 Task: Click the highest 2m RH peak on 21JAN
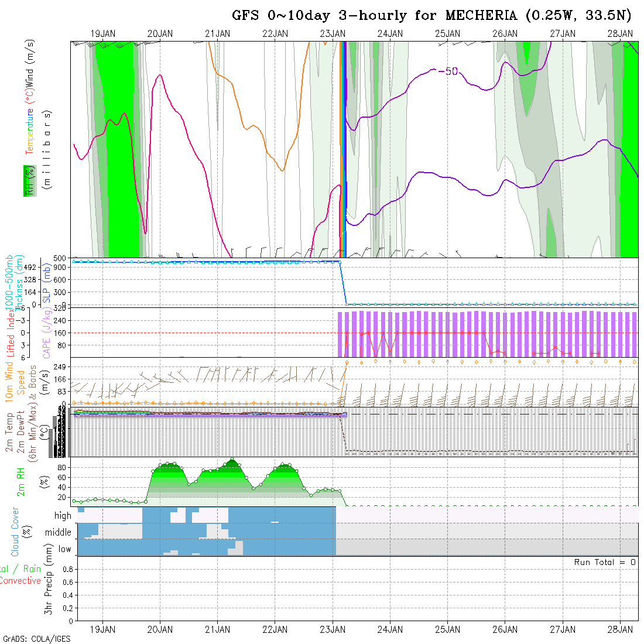(x=232, y=460)
